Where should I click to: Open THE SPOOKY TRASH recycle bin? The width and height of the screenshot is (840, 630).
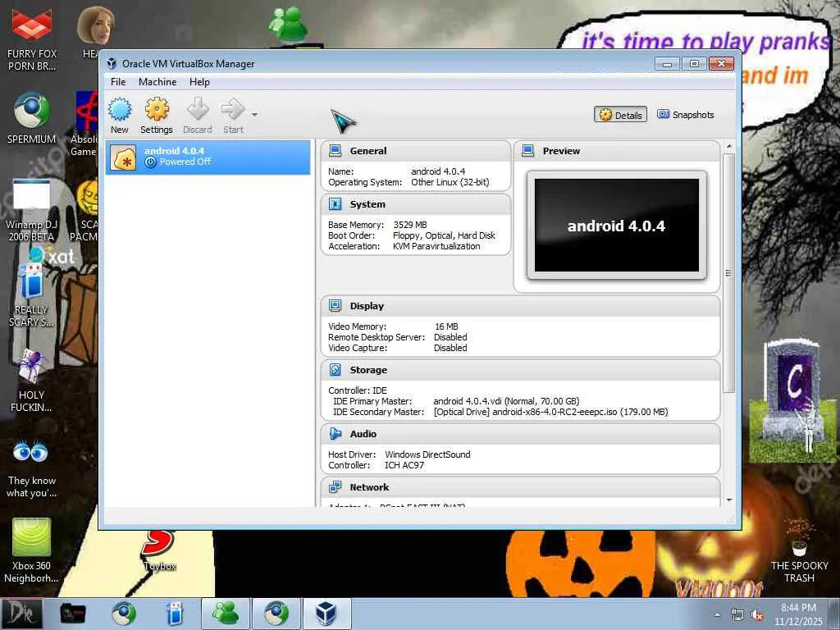pos(799,552)
